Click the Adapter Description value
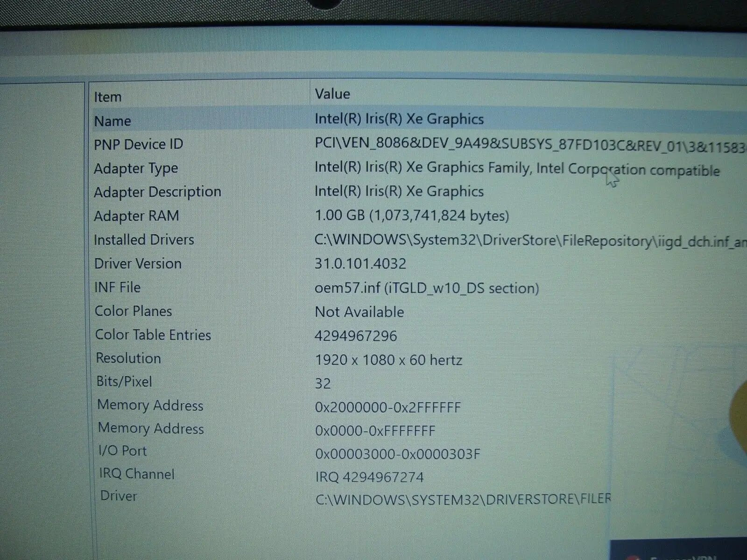Image resolution: width=747 pixels, height=560 pixels. (x=399, y=192)
